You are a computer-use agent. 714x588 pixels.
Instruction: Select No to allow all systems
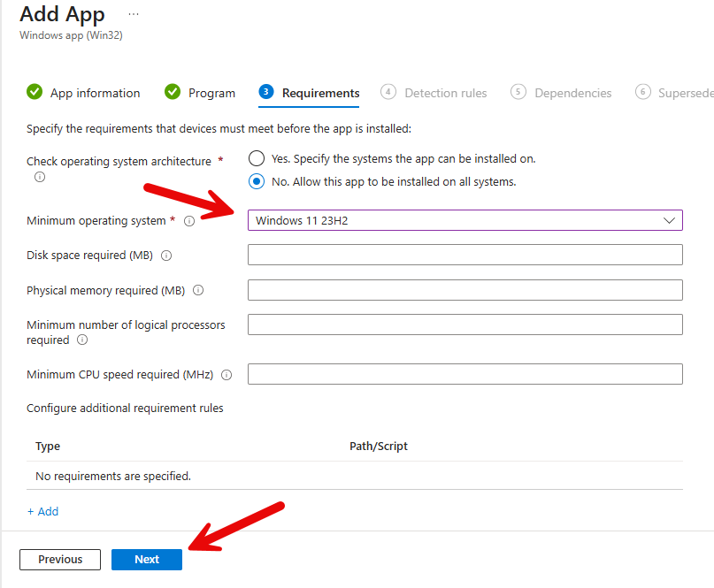click(257, 181)
